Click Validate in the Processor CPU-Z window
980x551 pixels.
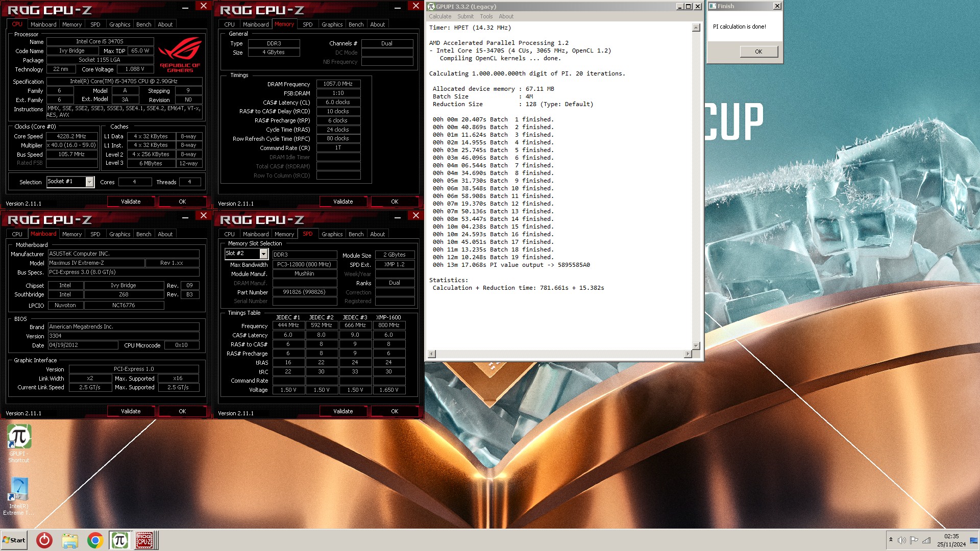tap(131, 202)
